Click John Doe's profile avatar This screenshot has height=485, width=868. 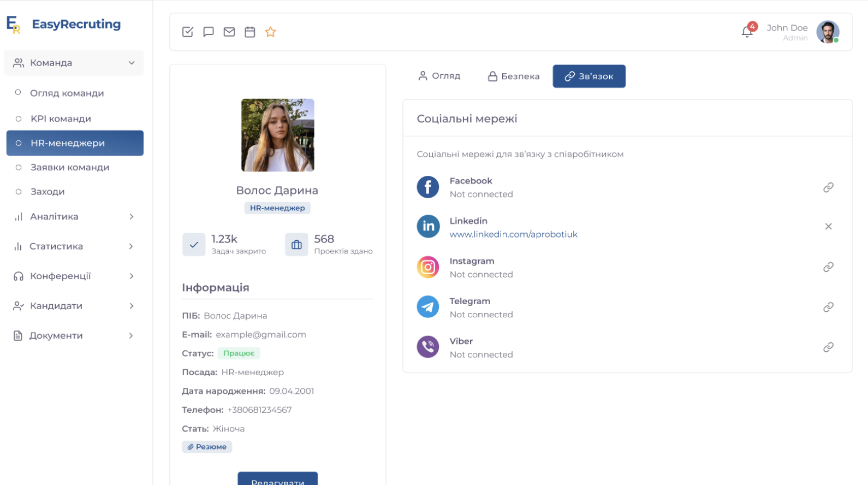(x=828, y=32)
